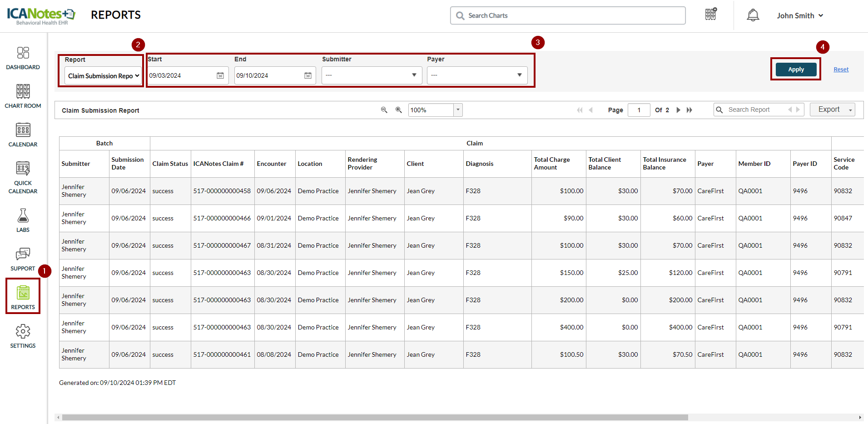Viewport: 868px width, 424px height.
Task: Open the Settings menu item
Action: coord(23,336)
